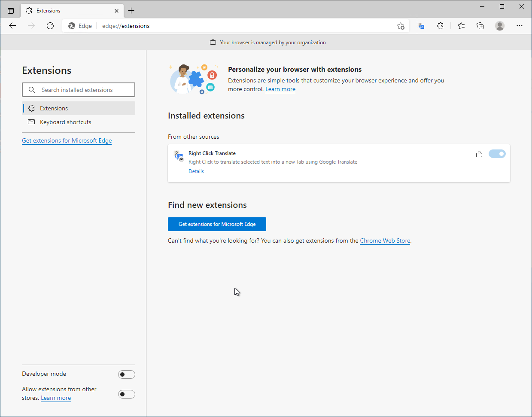Open Settings and more ellipsis menu
This screenshot has width=532, height=417.
(x=520, y=26)
